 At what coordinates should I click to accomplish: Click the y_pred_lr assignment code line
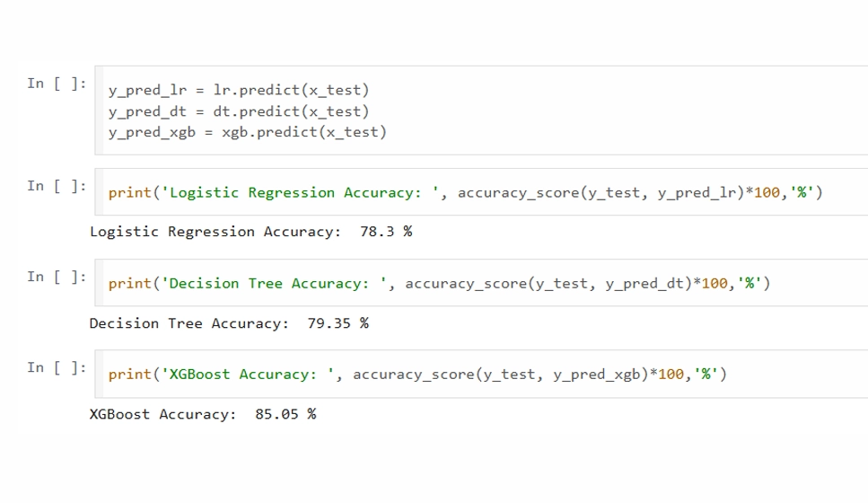click(239, 90)
